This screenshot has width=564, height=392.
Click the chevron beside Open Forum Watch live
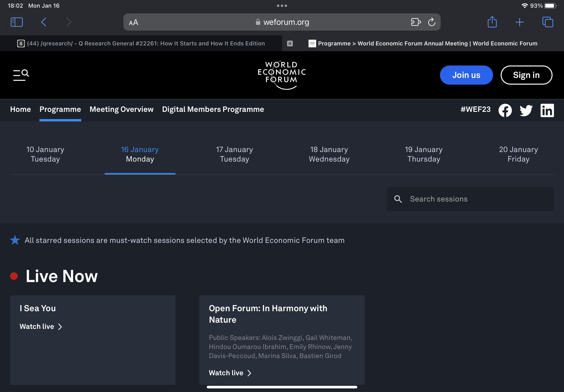249,373
